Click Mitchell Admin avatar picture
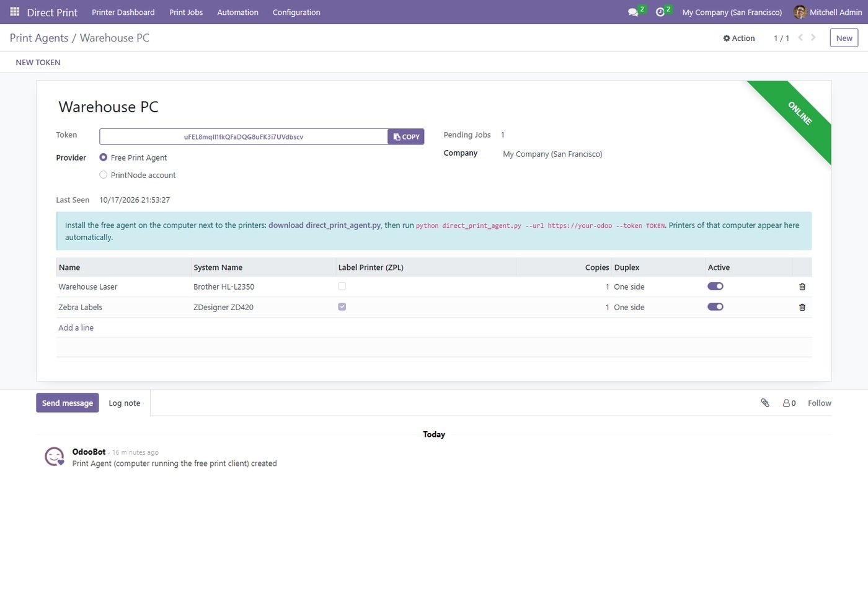Screen dimensions: 868x603 point(800,12)
